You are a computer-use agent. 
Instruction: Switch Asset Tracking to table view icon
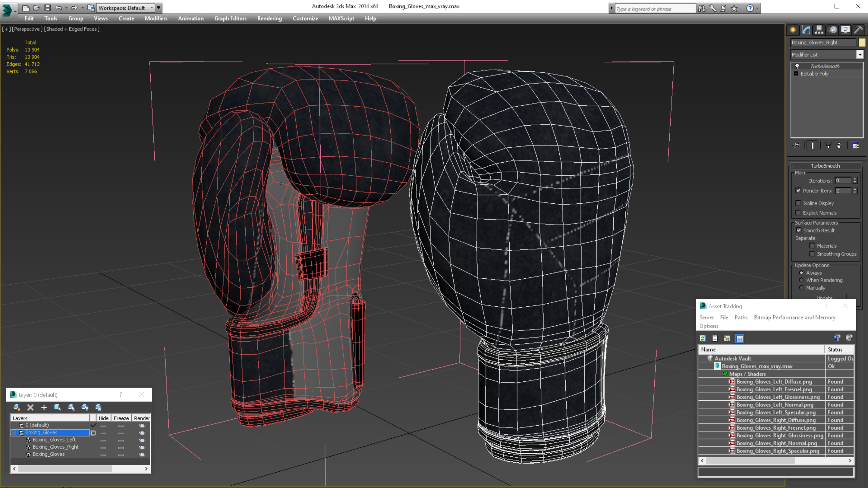pos(739,338)
